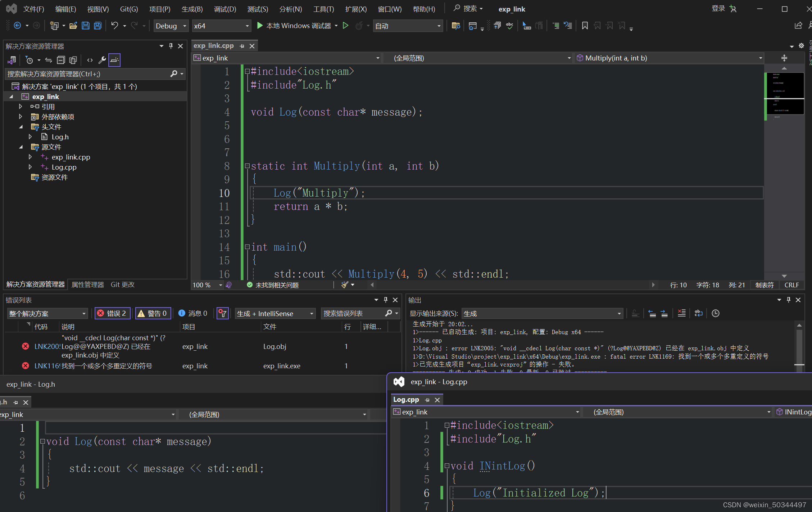Image resolution: width=812 pixels, height=512 pixels.
Task: Click the code minimap scrollbar preview
Action: [785, 94]
